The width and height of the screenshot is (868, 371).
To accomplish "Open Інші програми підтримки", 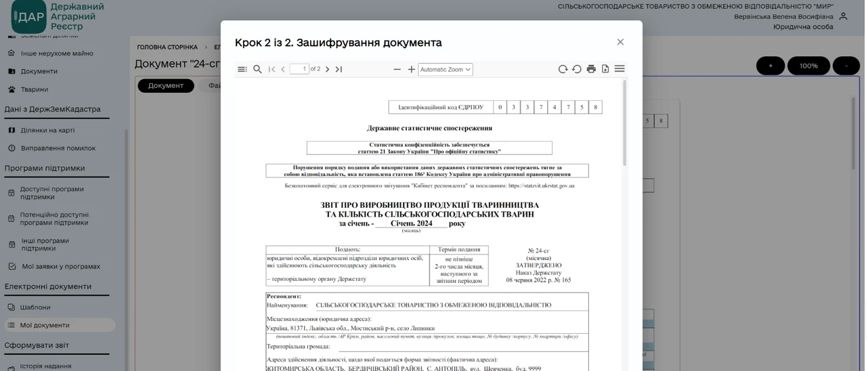I will 45,245.
